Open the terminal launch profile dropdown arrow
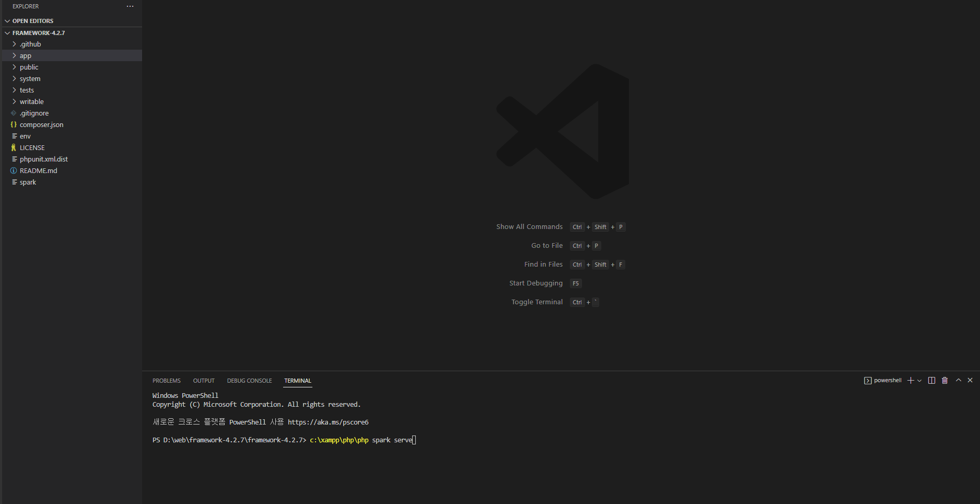The height and width of the screenshot is (504, 980). click(x=919, y=381)
